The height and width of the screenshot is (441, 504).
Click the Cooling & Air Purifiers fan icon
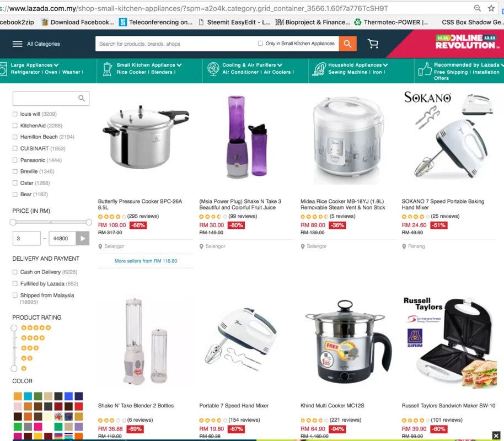point(213,69)
